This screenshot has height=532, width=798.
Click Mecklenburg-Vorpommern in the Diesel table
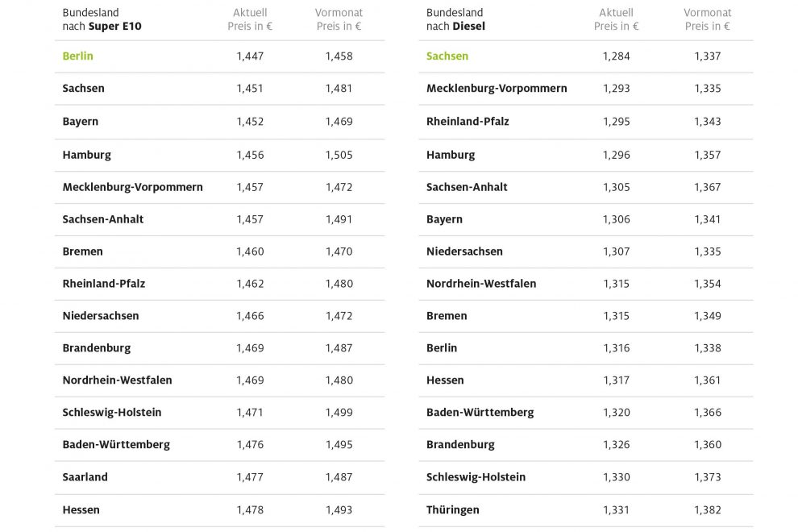pyautogui.click(x=497, y=89)
